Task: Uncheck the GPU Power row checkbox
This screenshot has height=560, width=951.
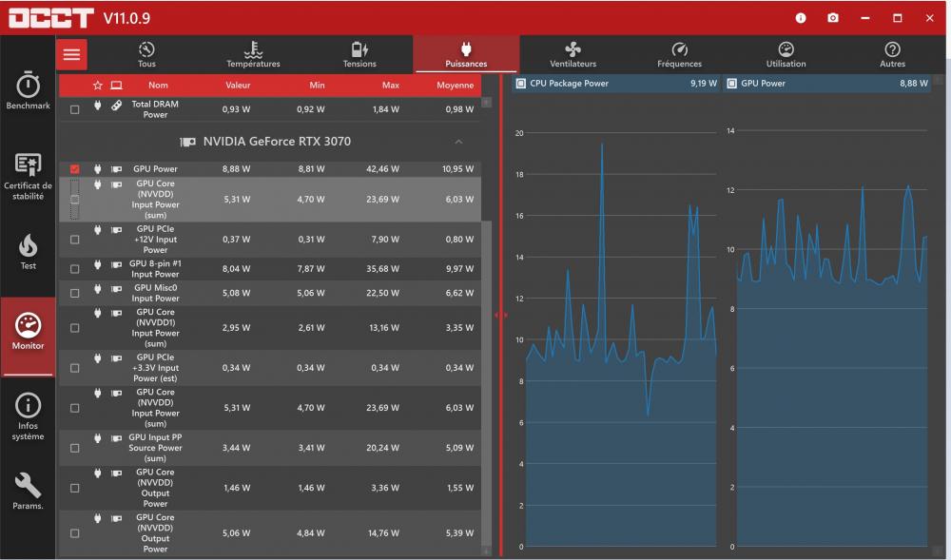Action: (74, 169)
